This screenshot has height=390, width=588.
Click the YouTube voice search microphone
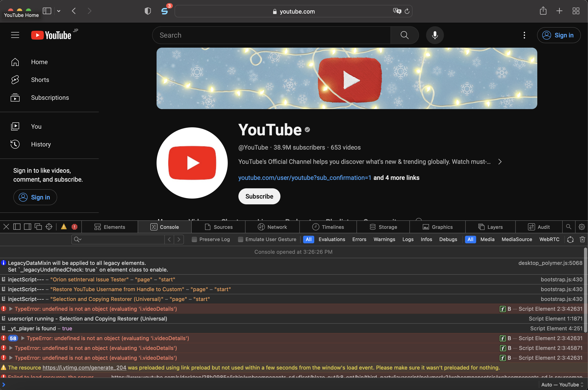pos(435,35)
